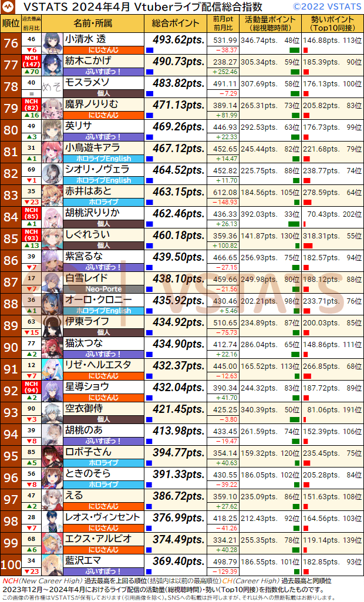Click the total score 369.40pts.

click(x=178, y=561)
